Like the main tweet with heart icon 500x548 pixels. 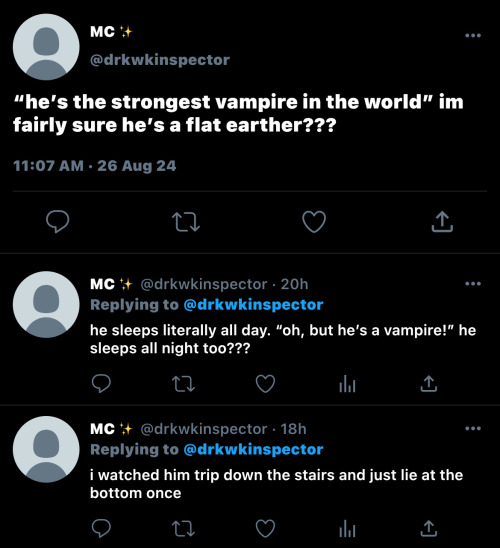tap(314, 222)
